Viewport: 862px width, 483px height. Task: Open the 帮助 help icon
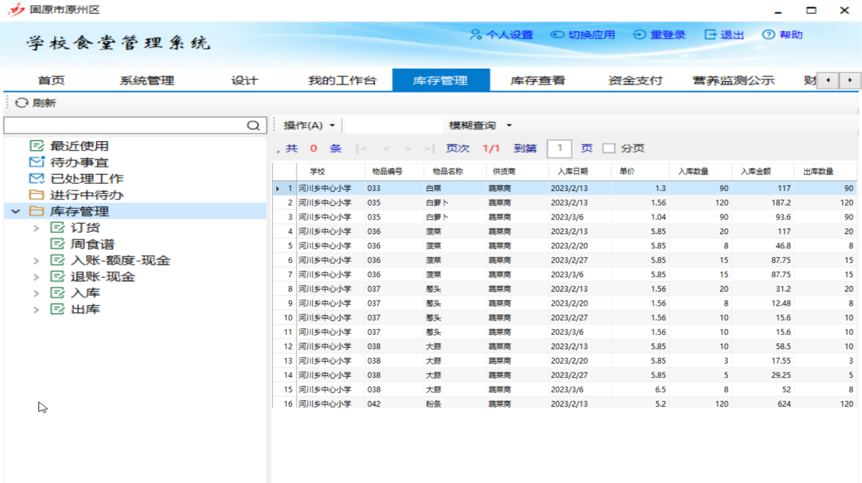click(x=768, y=35)
